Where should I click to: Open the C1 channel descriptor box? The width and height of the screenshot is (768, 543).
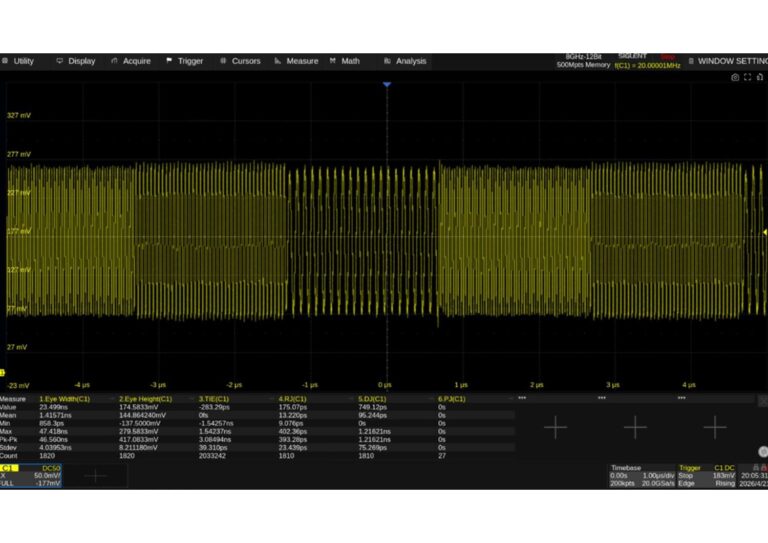pyautogui.click(x=31, y=476)
